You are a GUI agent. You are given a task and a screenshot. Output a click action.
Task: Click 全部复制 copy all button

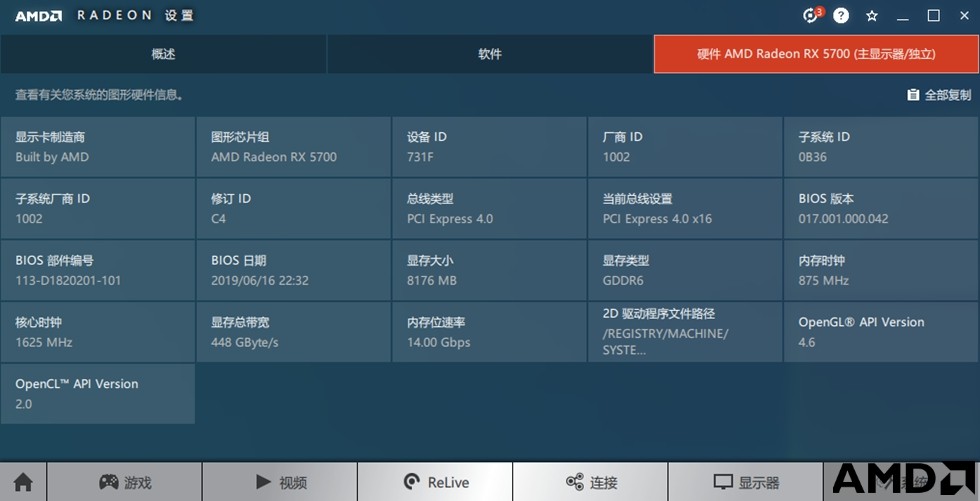(x=939, y=95)
